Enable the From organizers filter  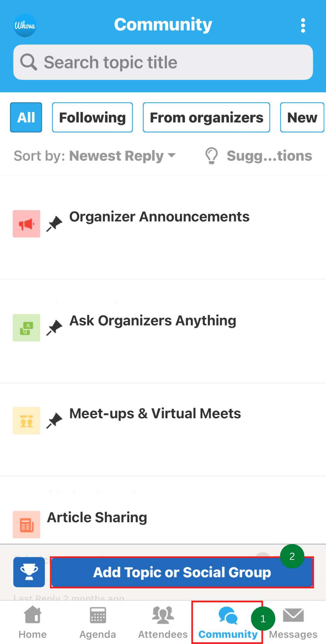(206, 117)
